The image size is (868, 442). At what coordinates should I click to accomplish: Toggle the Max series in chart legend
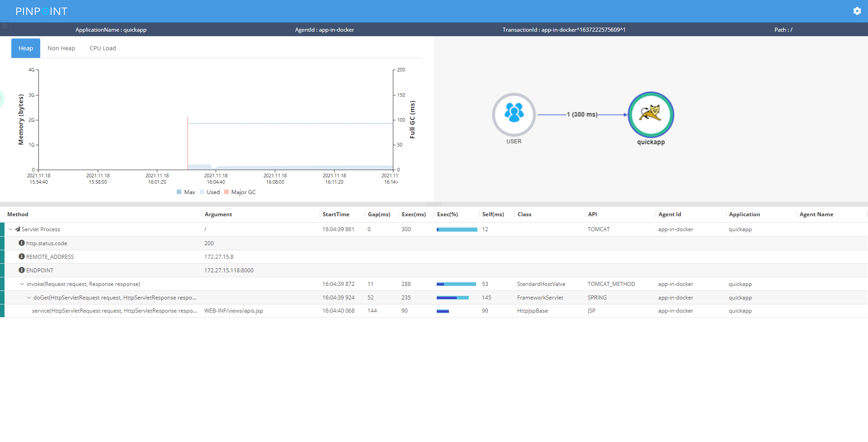coord(186,192)
